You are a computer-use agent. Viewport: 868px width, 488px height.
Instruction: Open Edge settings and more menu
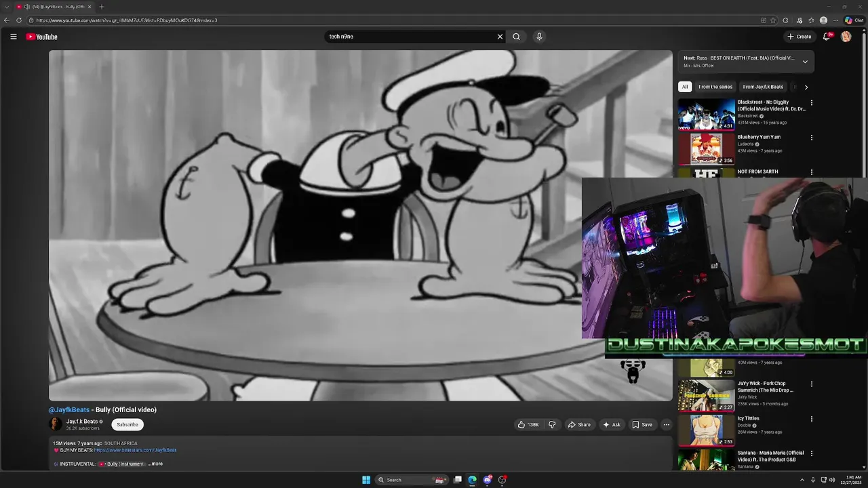(835, 20)
